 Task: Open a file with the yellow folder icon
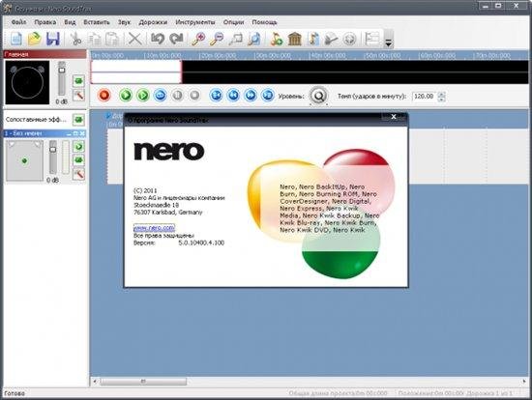34,39
